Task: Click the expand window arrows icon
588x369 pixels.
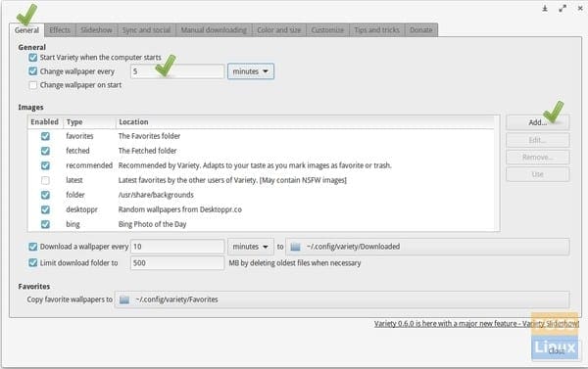Action: click(563, 8)
